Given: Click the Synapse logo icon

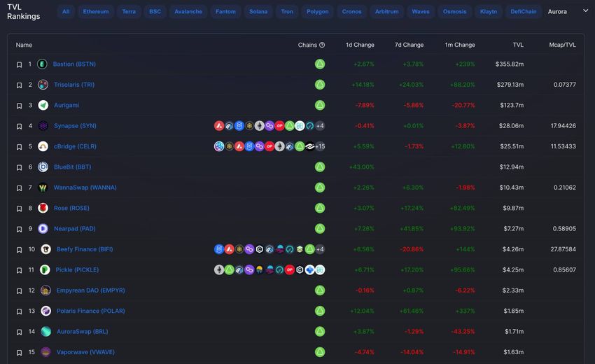Looking at the screenshot, I should pos(43,125).
